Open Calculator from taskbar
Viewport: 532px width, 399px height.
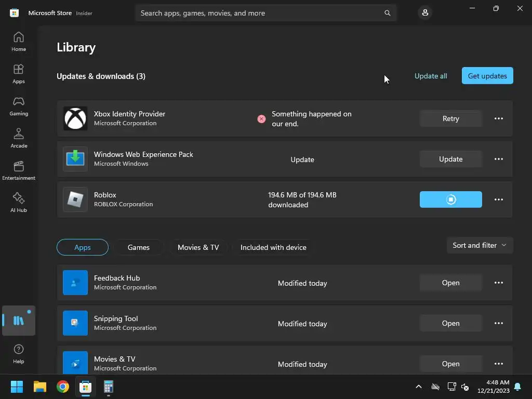pos(108,387)
